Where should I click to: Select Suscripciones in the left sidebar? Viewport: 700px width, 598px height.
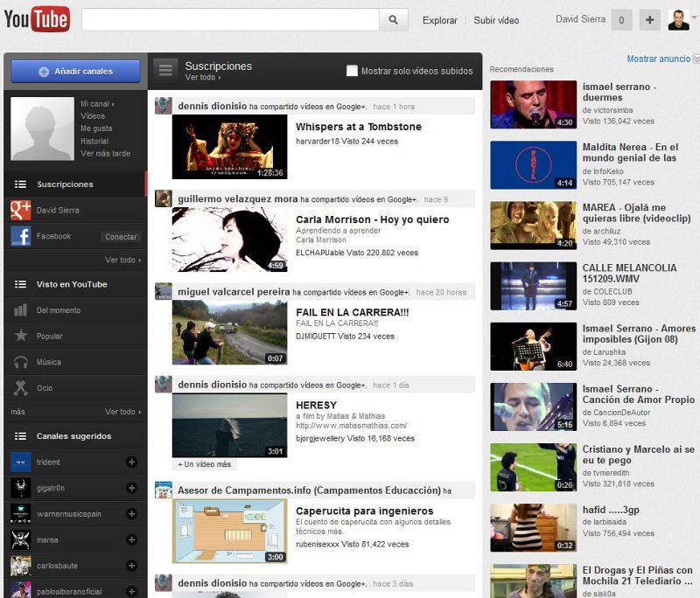[65, 184]
